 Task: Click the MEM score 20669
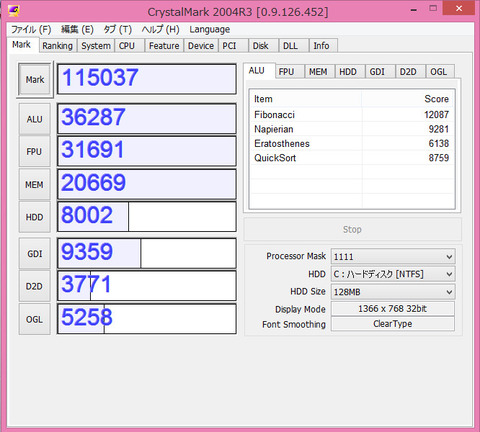pyautogui.click(x=147, y=184)
